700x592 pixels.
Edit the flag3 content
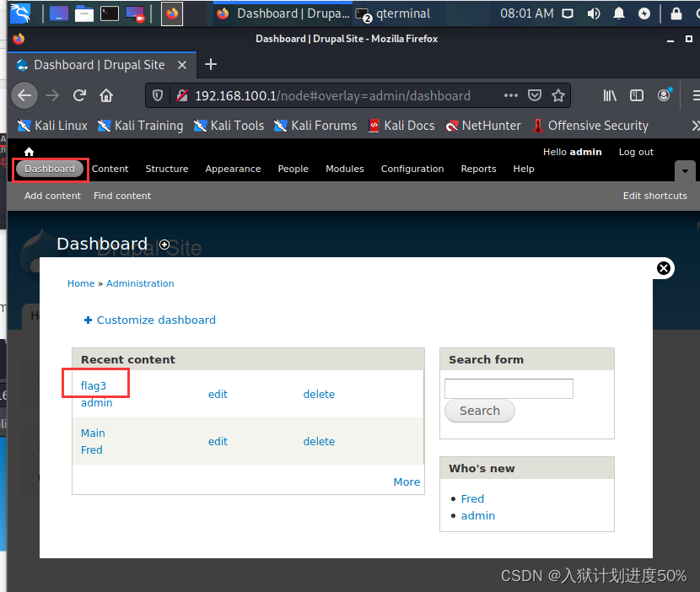218,394
